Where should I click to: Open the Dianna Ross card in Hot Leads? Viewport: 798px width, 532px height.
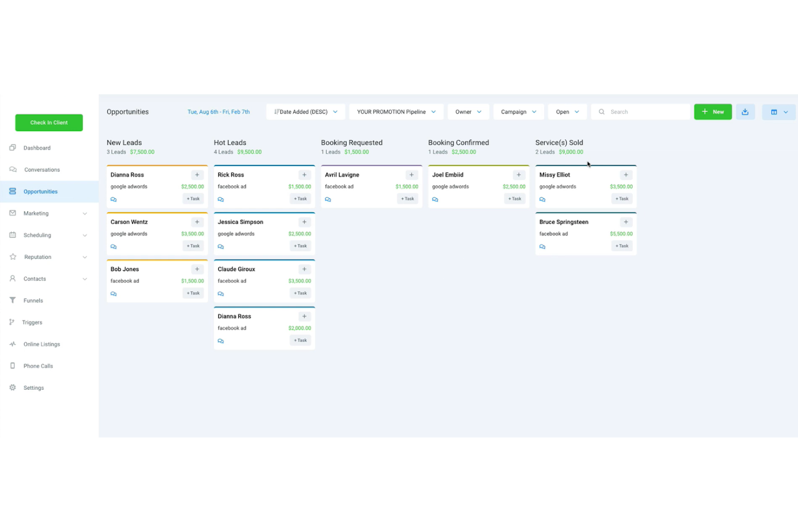[264, 328]
